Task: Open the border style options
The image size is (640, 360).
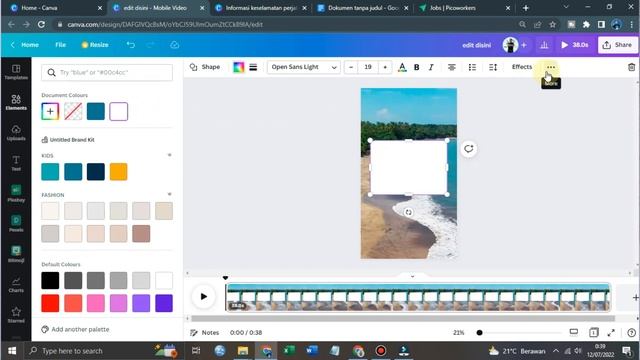Action: (x=253, y=67)
